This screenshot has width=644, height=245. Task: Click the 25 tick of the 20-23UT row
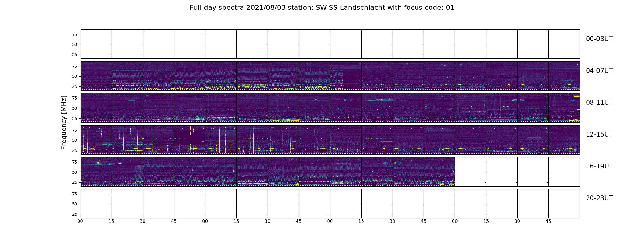coord(75,214)
